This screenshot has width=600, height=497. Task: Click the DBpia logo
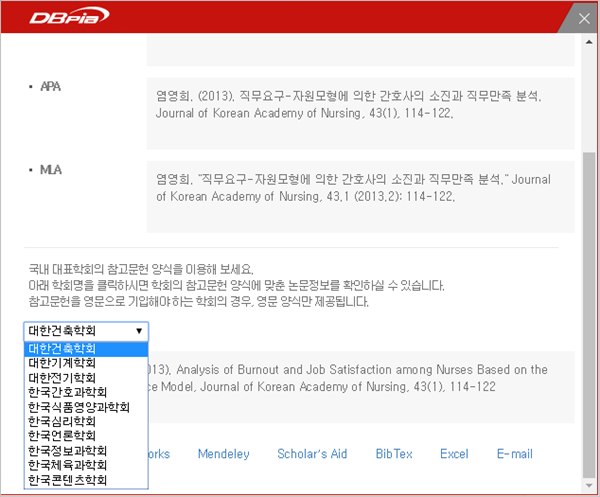[69, 16]
